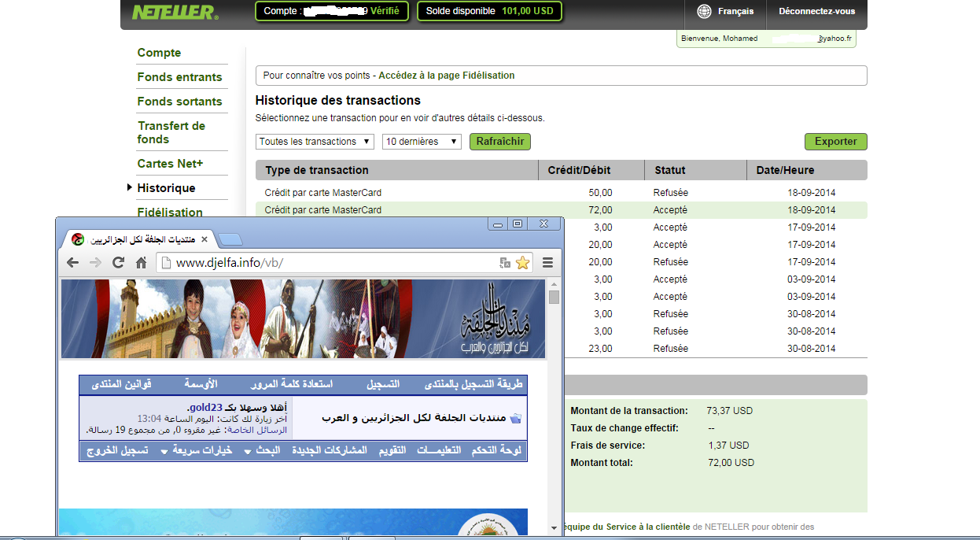This screenshot has height=540, width=980.
Task: Click the '72,00 USD' total amount value
Action: tap(731, 463)
